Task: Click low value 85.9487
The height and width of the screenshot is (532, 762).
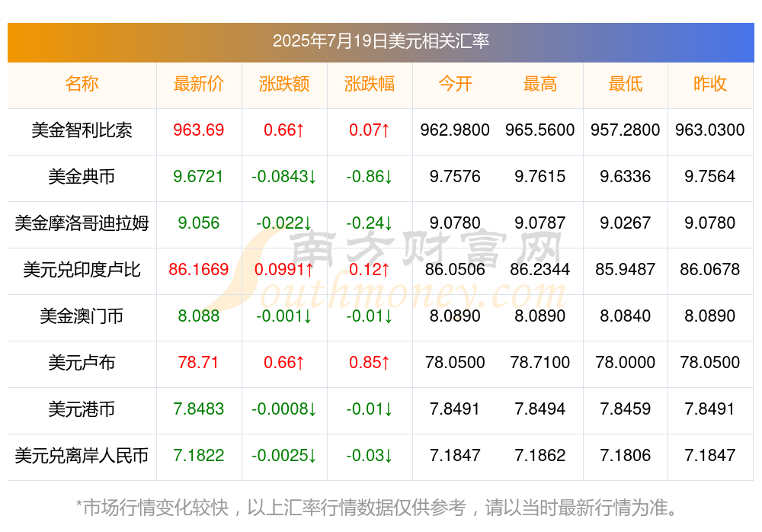Action: coord(626,269)
